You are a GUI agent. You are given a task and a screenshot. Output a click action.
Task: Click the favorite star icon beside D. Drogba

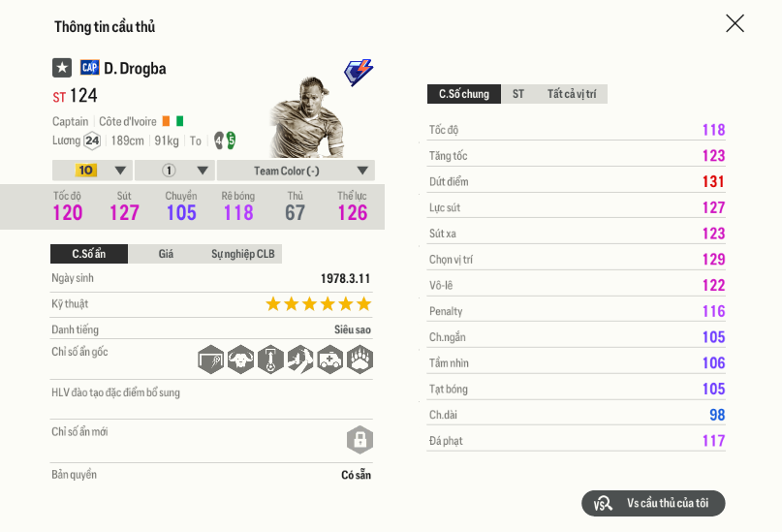[62, 68]
